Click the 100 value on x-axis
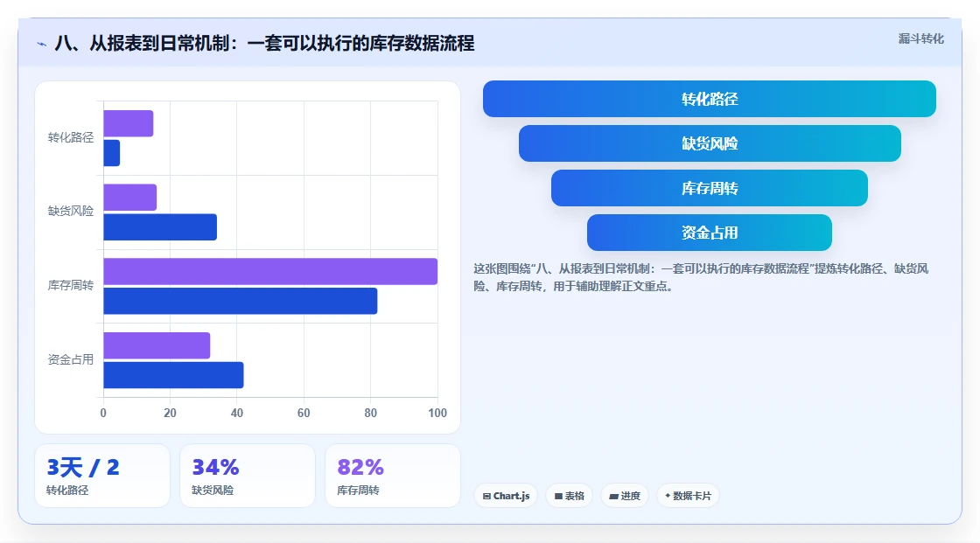The height and width of the screenshot is (543, 980). (x=437, y=413)
